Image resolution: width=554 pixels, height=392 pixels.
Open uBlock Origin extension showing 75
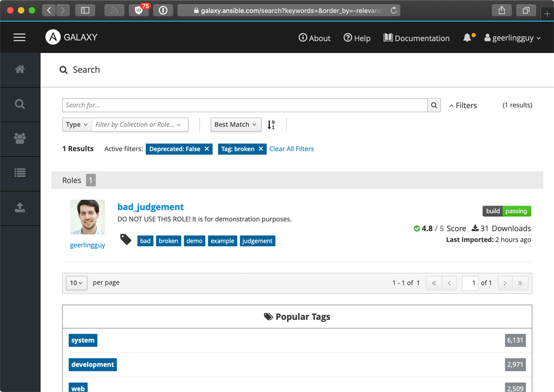138,10
